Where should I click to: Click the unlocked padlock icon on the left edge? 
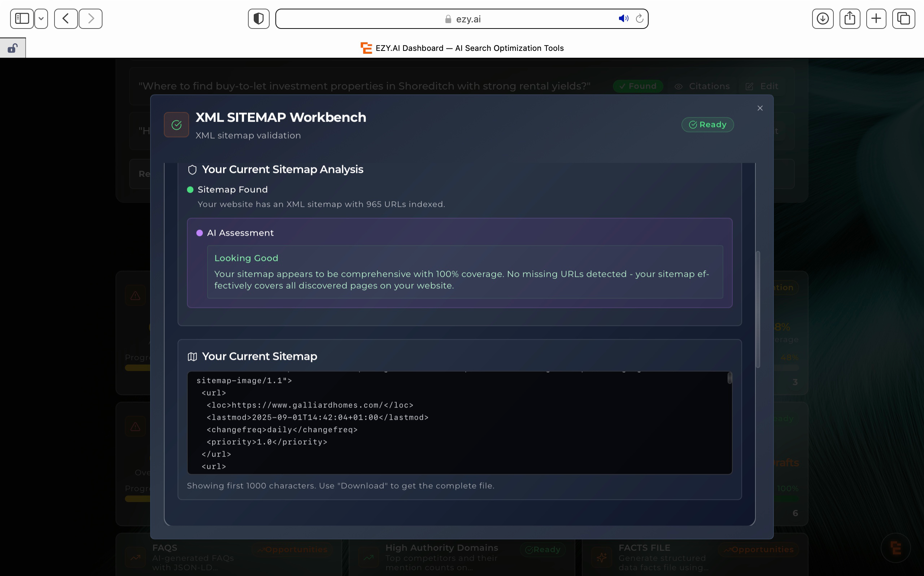pyautogui.click(x=13, y=48)
